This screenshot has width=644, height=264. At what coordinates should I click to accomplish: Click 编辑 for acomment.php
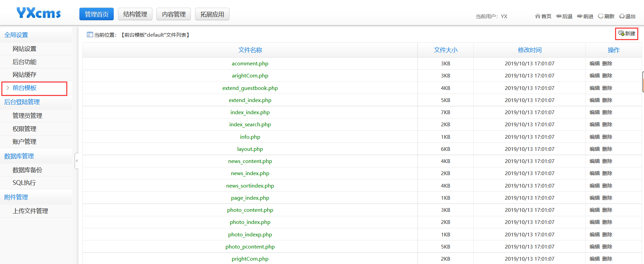pyautogui.click(x=595, y=64)
